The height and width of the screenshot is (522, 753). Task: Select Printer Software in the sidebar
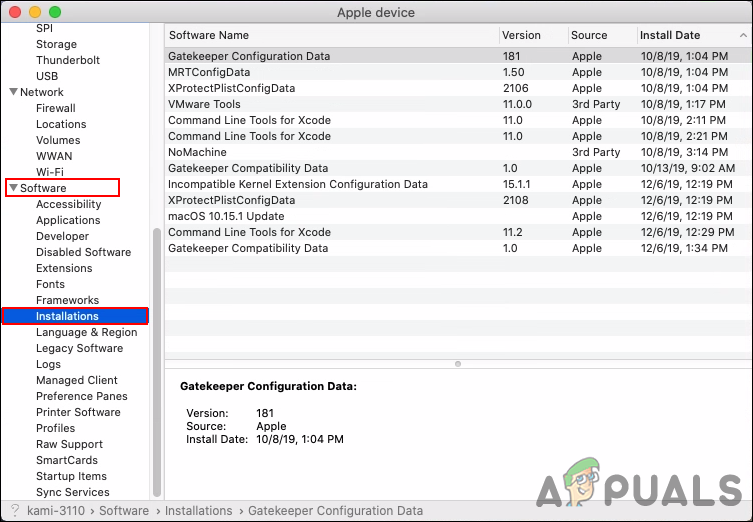(78, 412)
